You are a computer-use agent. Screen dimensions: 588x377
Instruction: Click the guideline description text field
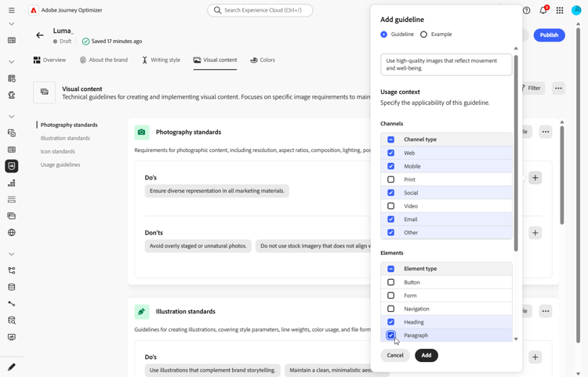coord(446,64)
